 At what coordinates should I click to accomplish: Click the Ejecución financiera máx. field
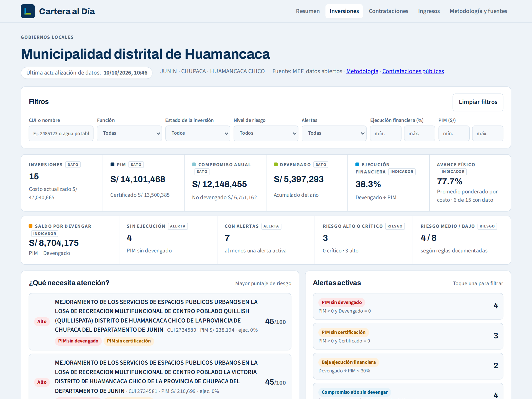pyautogui.click(x=419, y=133)
